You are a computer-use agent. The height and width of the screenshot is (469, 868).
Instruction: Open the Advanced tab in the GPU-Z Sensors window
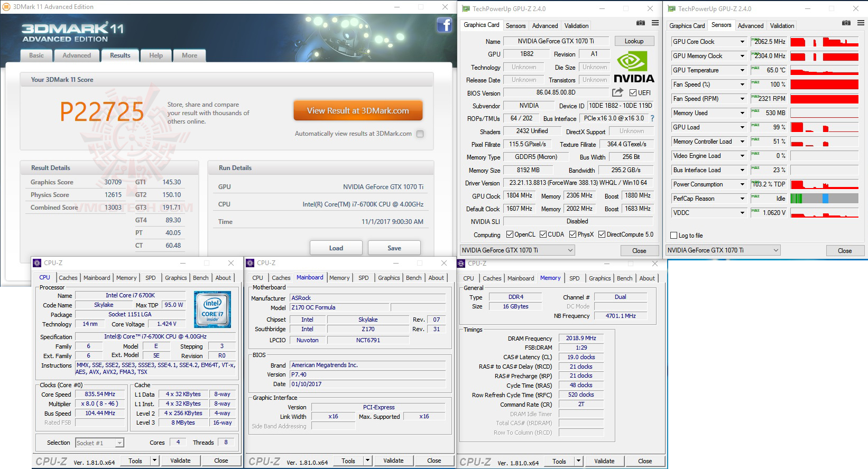pos(751,25)
